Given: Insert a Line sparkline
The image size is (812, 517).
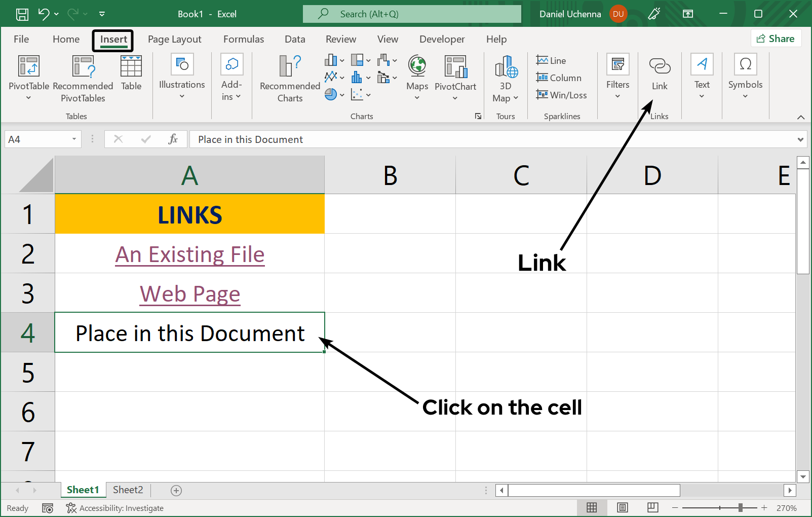Looking at the screenshot, I should point(551,60).
